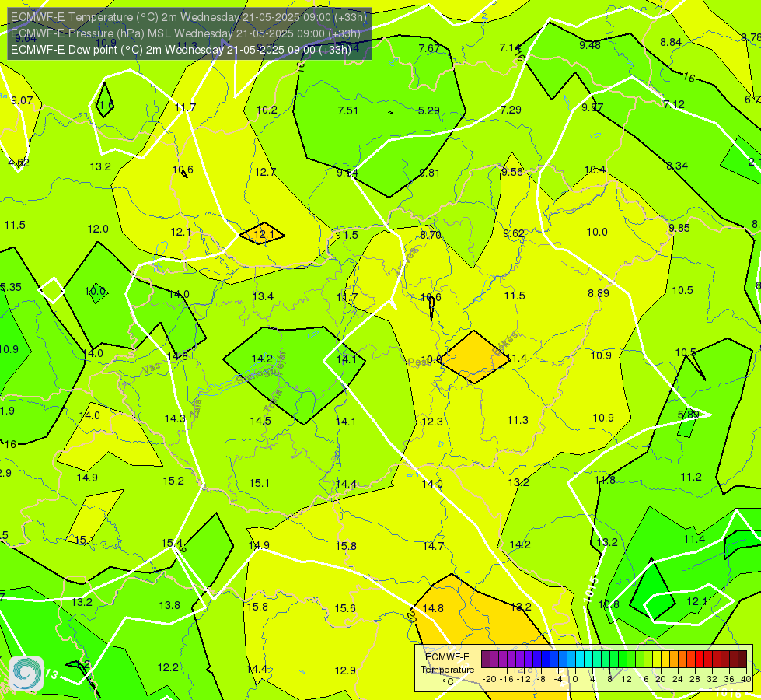This screenshot has height=700, width=761.
Task: Click the legend title 'ECMWF-E Temperature'
Action: 447,663
